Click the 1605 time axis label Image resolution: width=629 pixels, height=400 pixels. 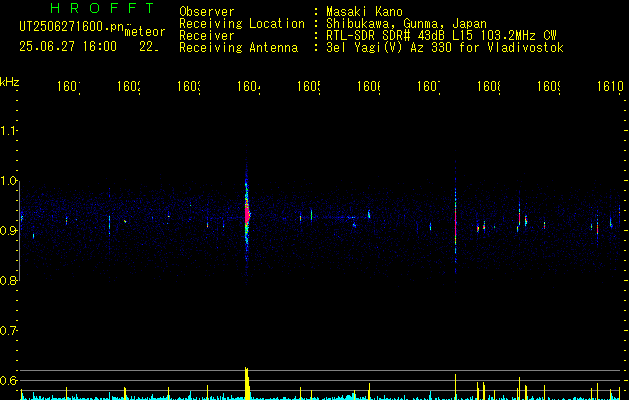[309, 86]
